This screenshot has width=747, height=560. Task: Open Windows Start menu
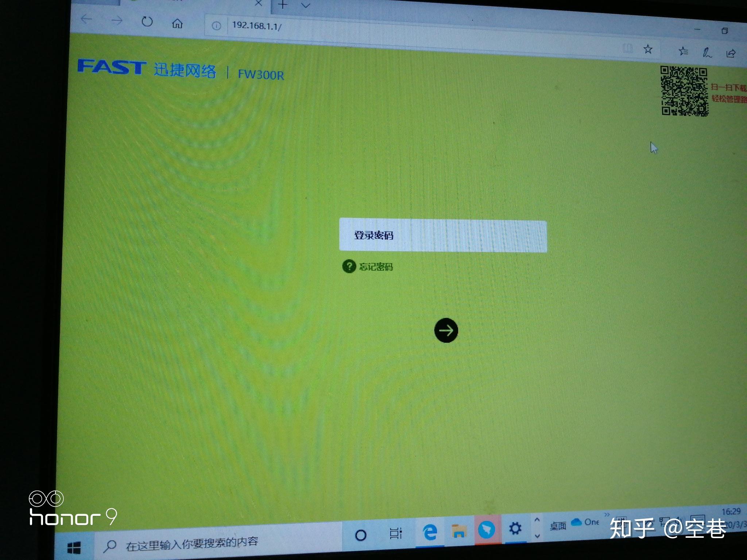pos(74,547)
